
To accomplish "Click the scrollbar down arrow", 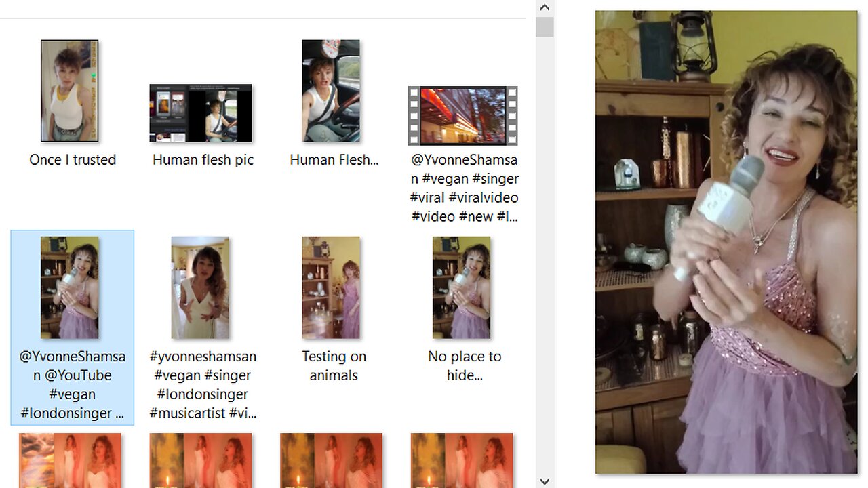I will 545,481.
